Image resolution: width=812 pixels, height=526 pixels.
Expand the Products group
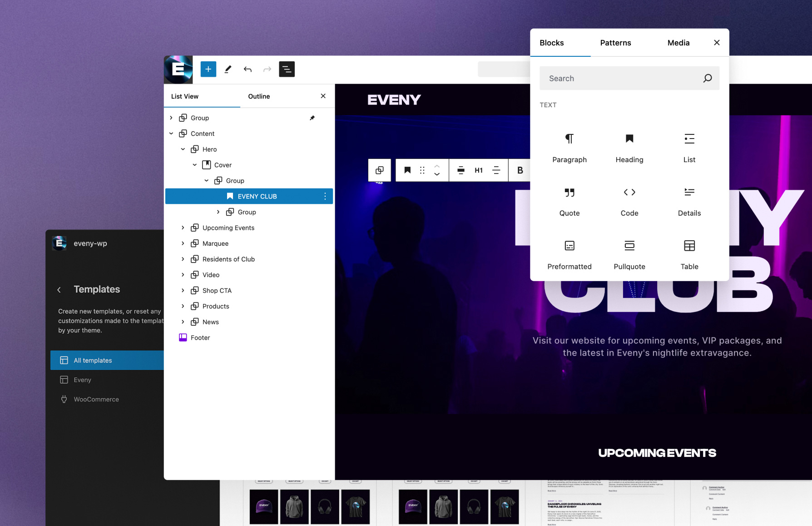[183, 306]
